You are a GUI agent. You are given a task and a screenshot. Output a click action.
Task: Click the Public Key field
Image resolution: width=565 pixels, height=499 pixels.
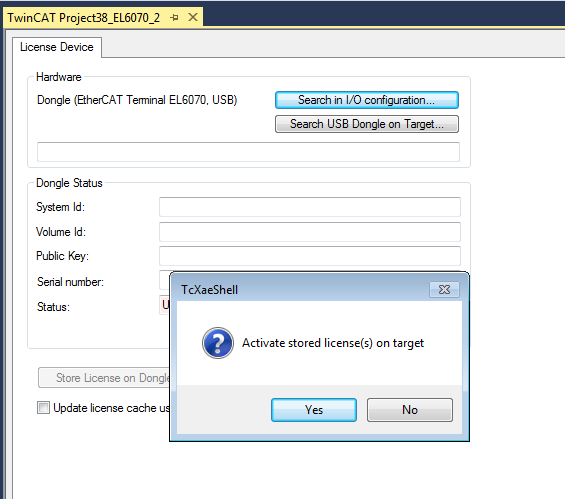[x=310, y=256]
